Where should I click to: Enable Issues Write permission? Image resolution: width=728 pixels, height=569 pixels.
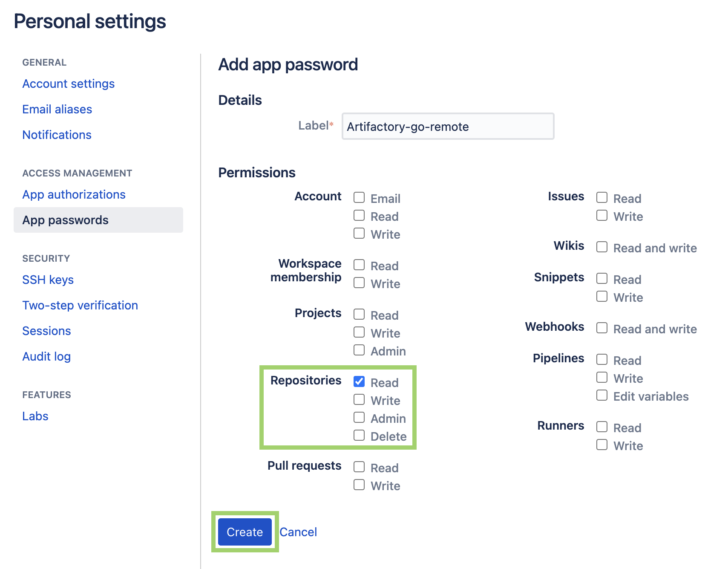(602, 216)
